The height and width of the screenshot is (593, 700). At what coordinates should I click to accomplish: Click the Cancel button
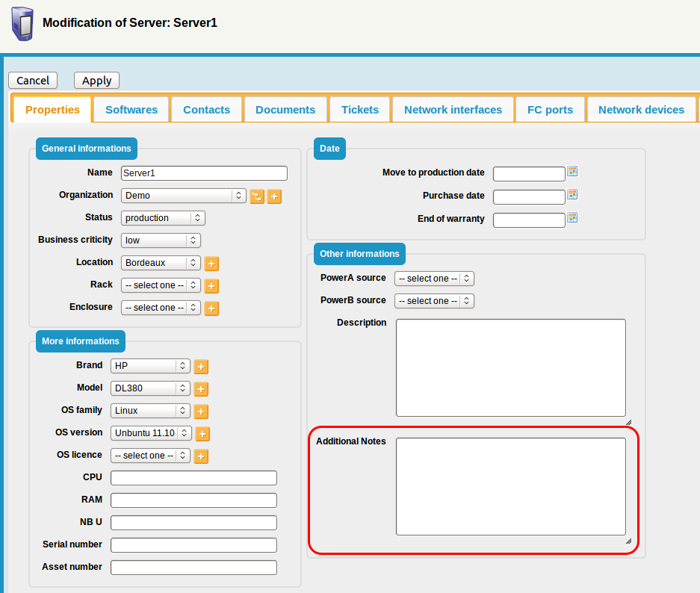point(33,81)
